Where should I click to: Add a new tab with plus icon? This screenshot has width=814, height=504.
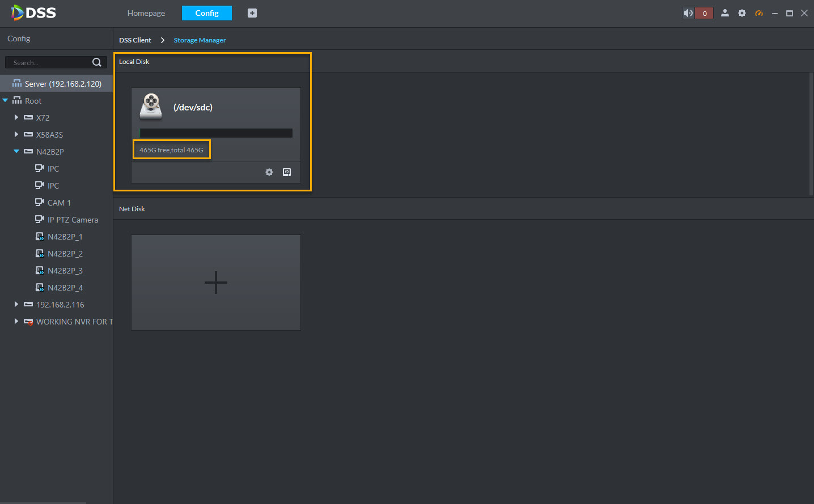coord(252,13)
